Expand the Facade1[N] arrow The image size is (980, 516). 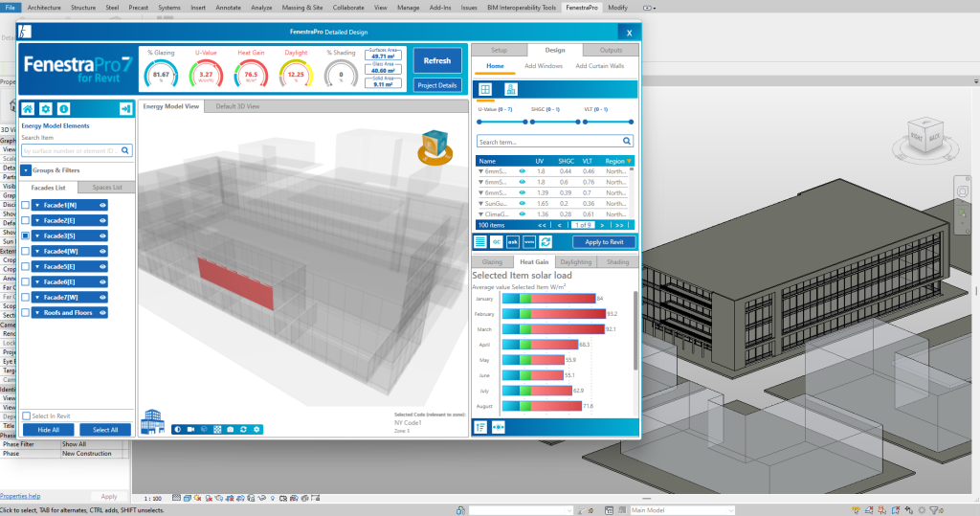point(37,205)
